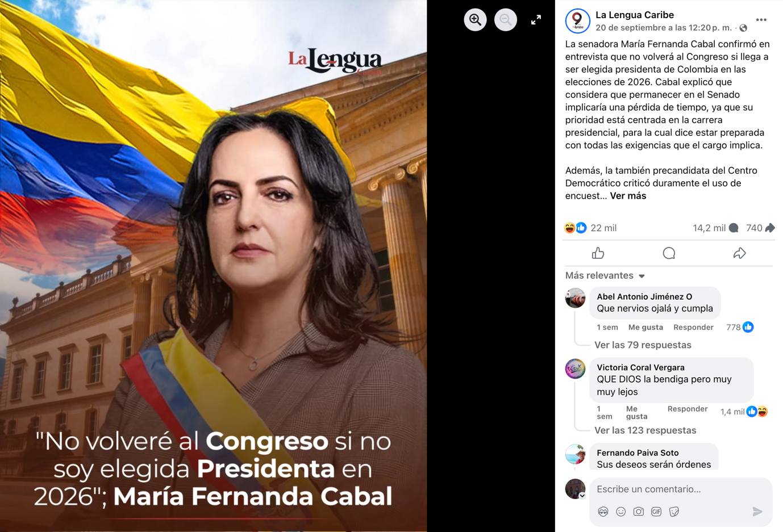Zoom out of the photo
The height and width of the screenshot is (532, 783).
pyautogui.click(x=505, y=20)
